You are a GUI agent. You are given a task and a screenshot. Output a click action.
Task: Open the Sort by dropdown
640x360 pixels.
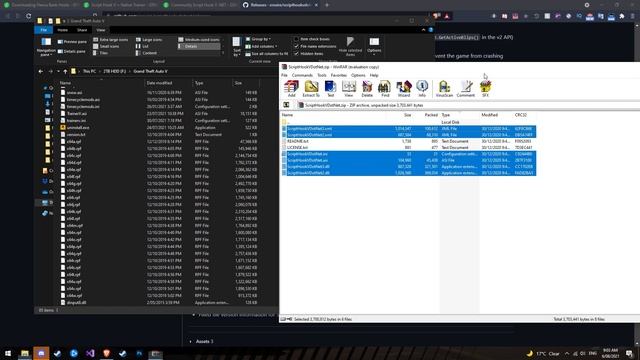coord(237,47)
